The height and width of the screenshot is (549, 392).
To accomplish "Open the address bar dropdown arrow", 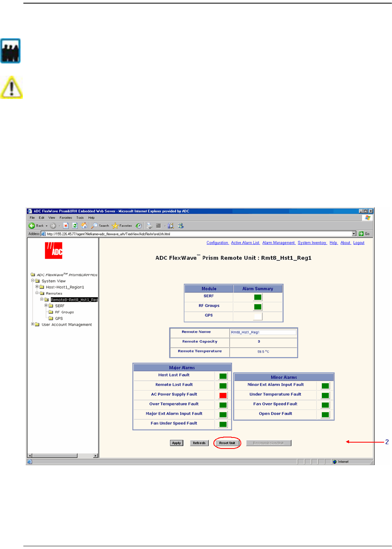I will [354, 234].
